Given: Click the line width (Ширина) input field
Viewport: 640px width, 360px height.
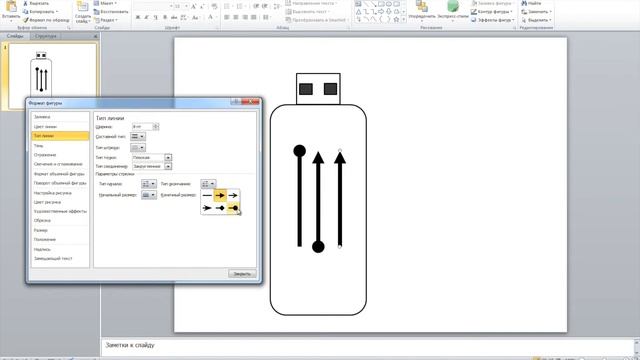Looking at the screenshot, I should [142, 127].
